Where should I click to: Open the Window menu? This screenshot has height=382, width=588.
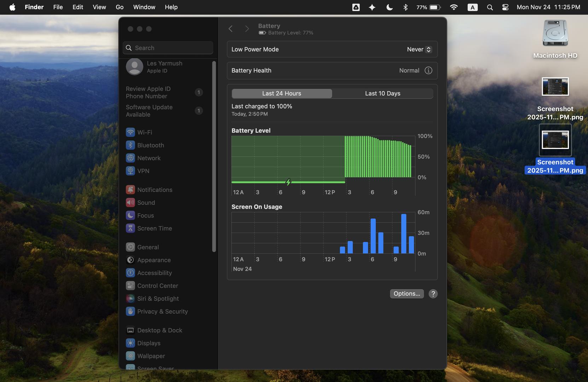[x=144, y=7]
